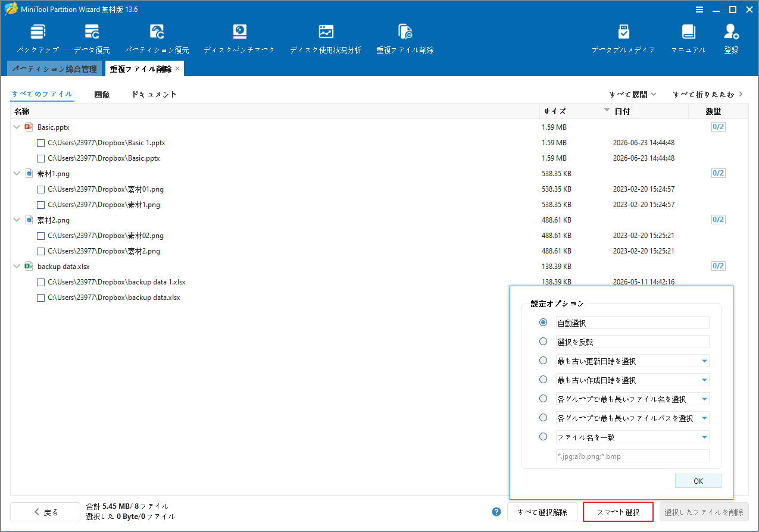Click すべて選択解除 button

[542, 512]
